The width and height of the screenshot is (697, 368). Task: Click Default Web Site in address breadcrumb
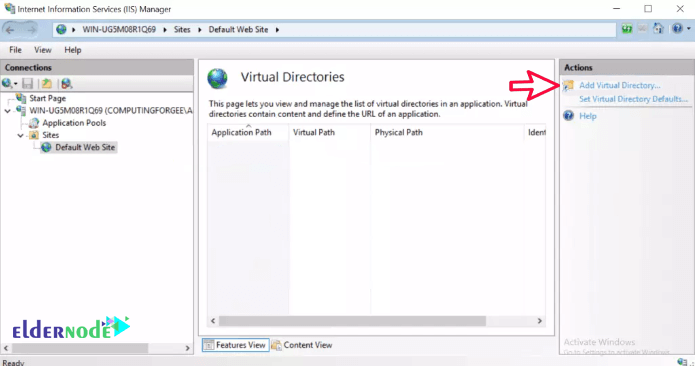[x=238, y=30]
